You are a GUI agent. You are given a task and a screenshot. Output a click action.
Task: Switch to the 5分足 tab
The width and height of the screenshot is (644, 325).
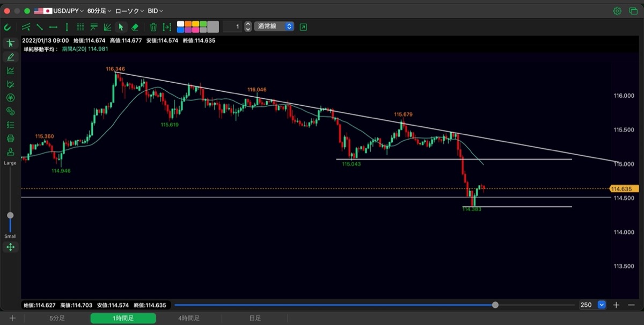(x=57, y=318)
